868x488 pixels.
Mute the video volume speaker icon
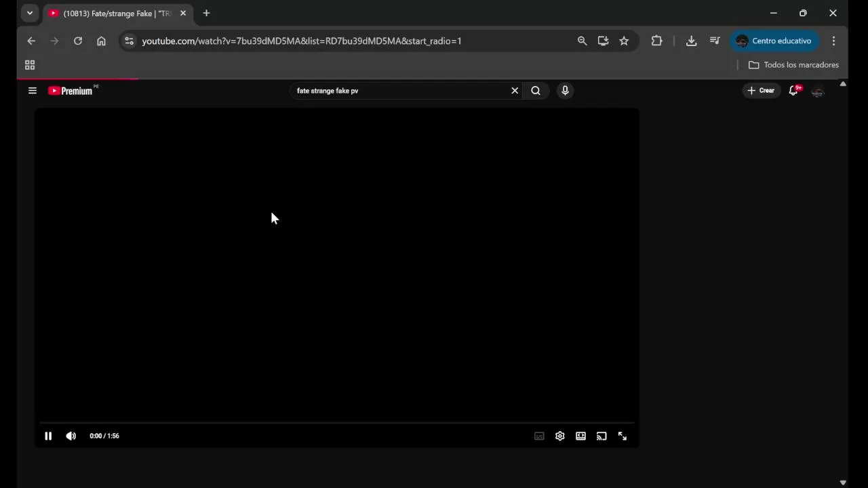click(x=71, y=436)
